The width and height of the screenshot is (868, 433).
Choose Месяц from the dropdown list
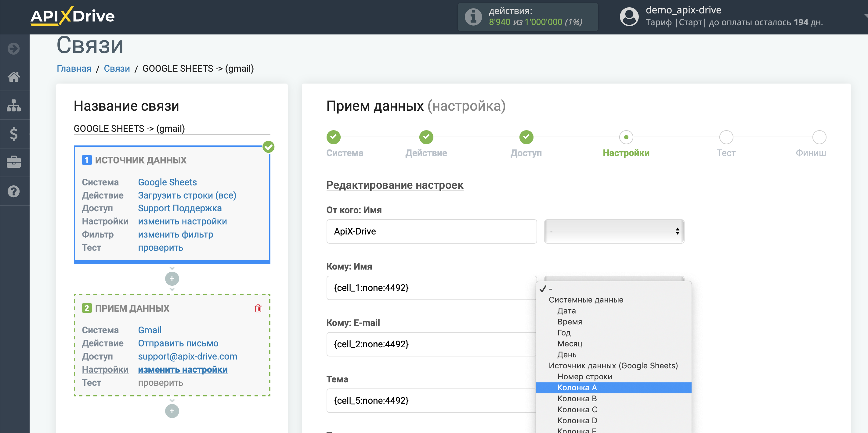coord(613,343)
